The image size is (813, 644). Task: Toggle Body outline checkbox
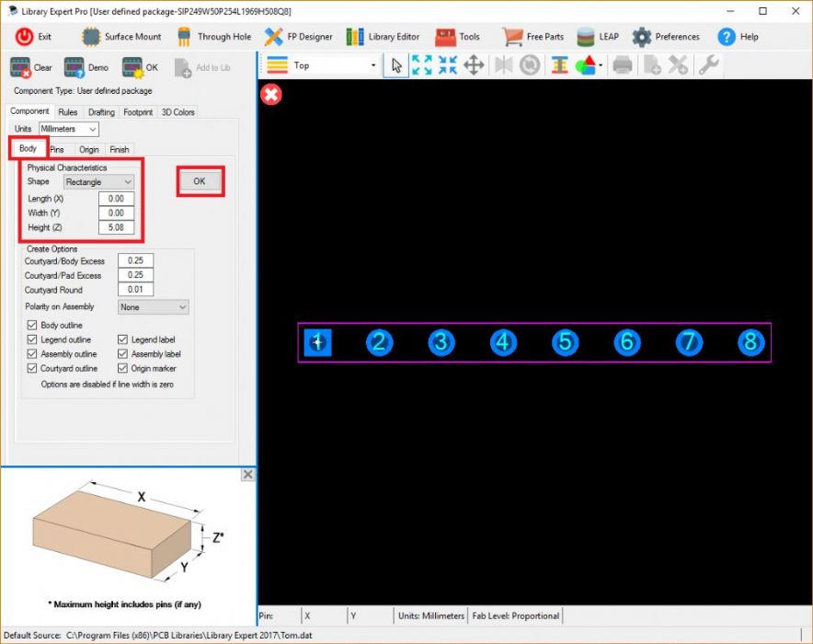coord(31,325)
